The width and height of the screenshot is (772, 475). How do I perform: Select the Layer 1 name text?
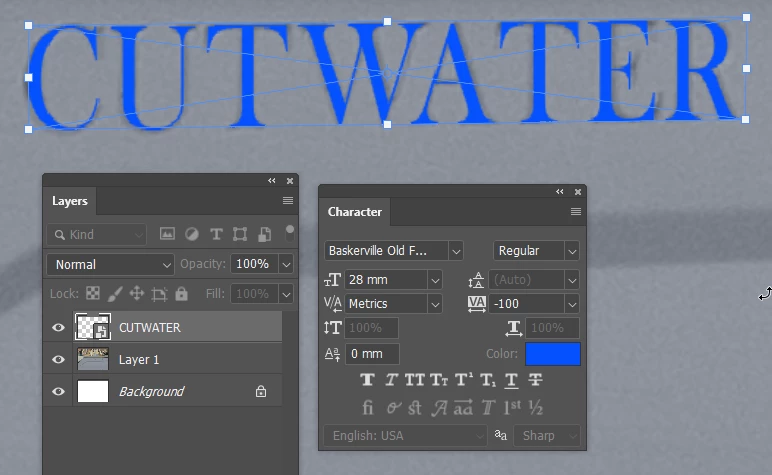pos(139,360)
